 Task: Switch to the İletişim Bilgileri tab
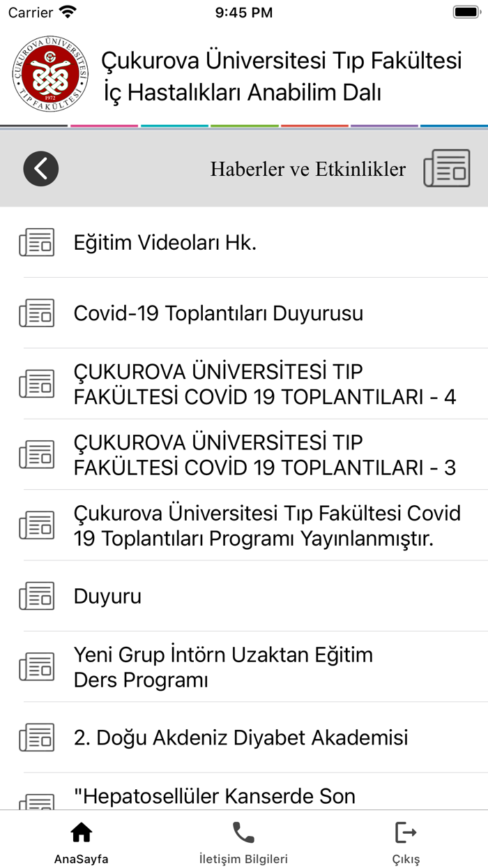243,841
